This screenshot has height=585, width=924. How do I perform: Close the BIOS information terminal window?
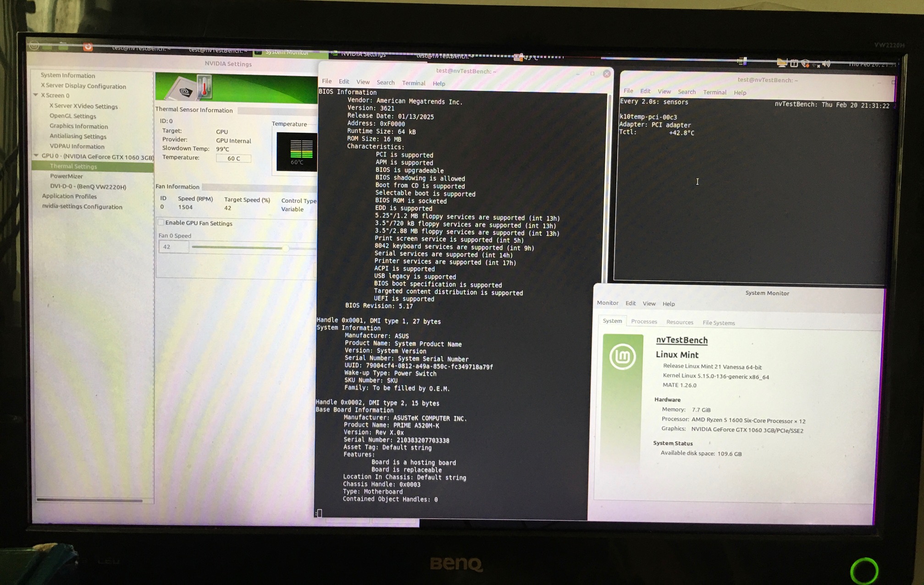tap(607, 74)
